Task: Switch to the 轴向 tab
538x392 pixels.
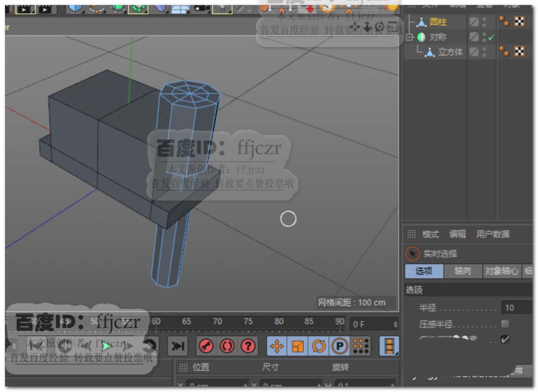Action: (463, 271)
